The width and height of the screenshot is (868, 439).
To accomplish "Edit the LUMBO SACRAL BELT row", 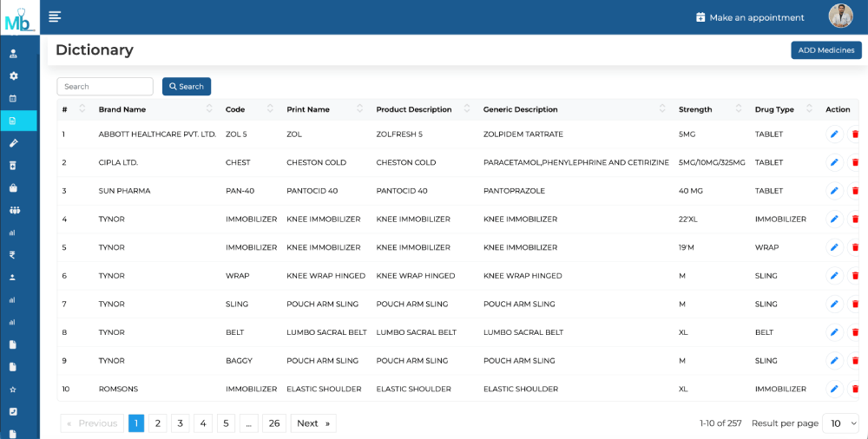I will (x=835, y=332).
